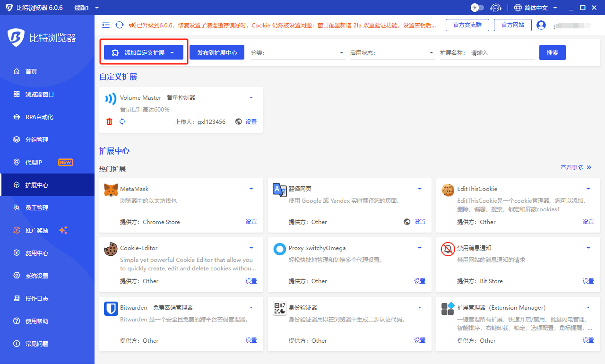This screenshot has width=605, height=364.
Task: Open RPA自动化 in the sidebar
Action: coord(47,117)
